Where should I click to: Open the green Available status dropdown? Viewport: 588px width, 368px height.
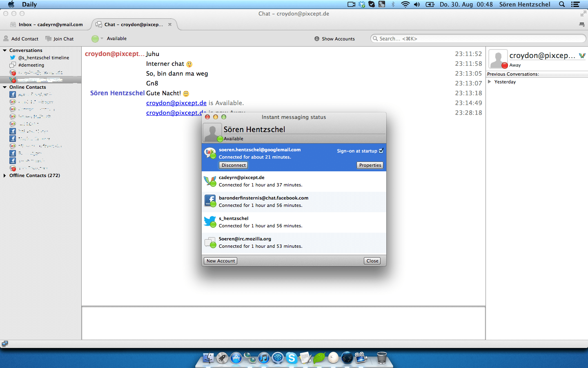(x=97, y=39)
